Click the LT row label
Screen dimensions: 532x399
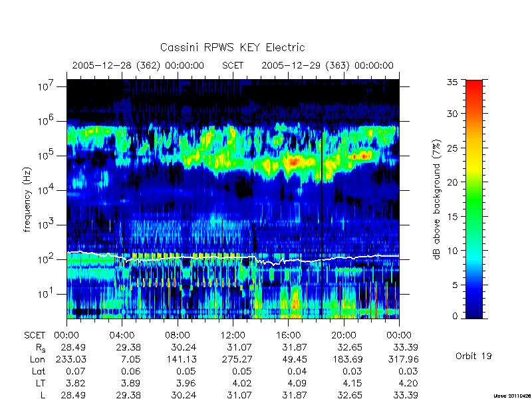41,383
